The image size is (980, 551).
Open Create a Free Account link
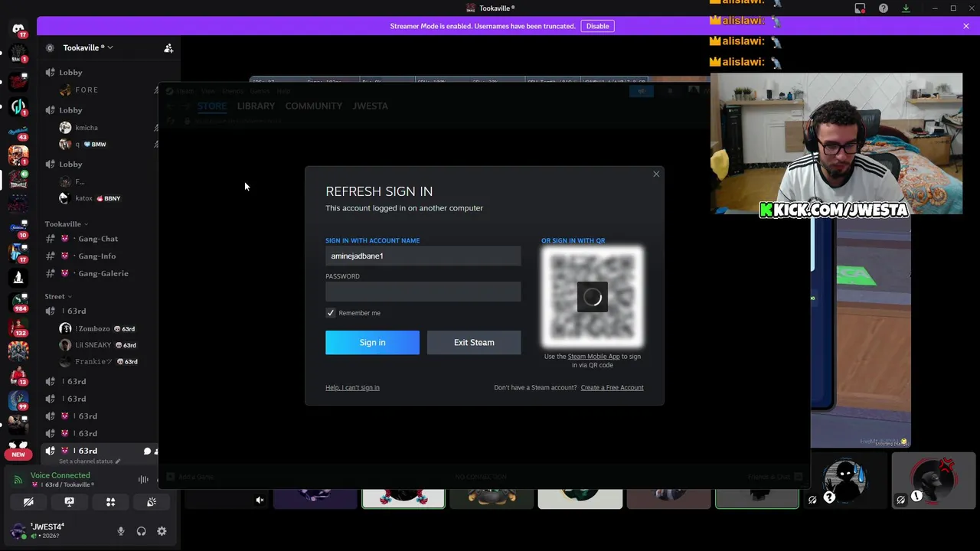tap(612, 388)
